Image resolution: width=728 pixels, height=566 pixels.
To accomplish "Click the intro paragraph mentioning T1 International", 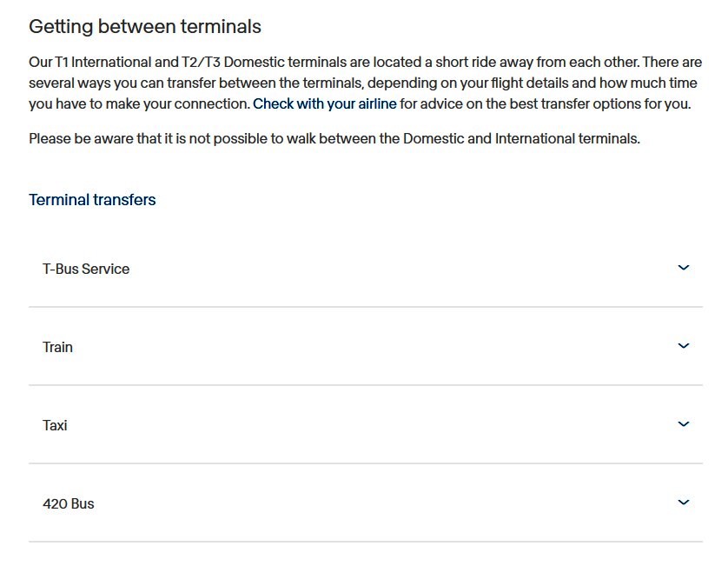I will 366,83.
